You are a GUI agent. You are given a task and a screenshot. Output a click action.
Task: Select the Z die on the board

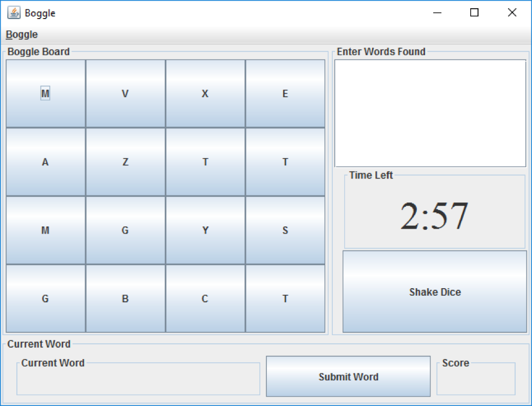(x=125, y=162)
